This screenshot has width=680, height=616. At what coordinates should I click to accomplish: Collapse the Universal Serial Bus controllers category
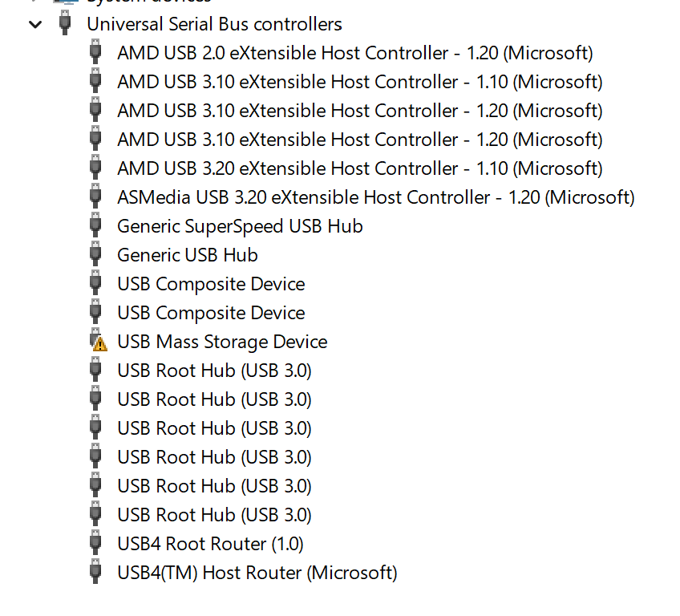point(34,24)
